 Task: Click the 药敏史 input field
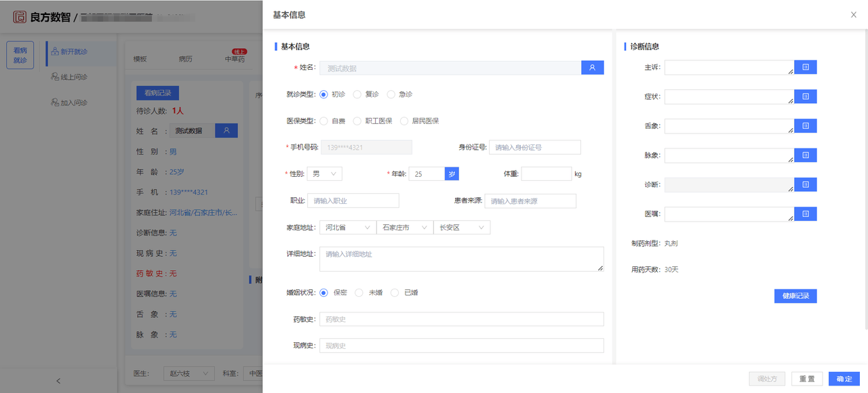[461, 319]
